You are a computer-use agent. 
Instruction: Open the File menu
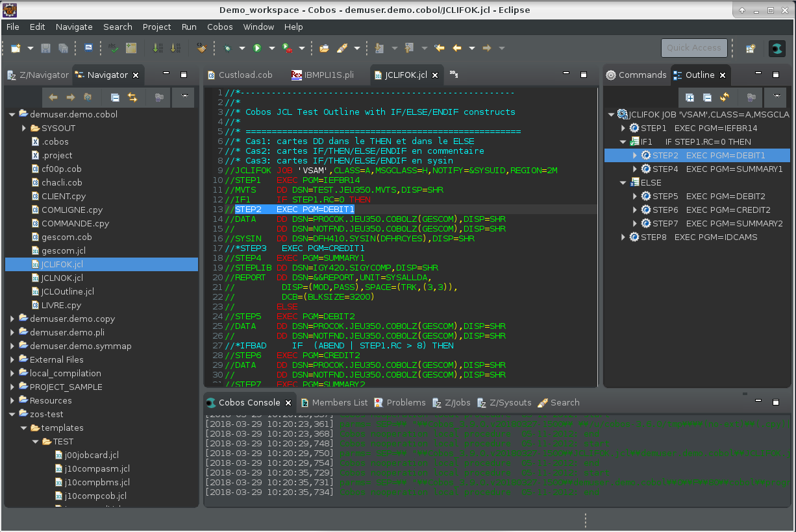point(13,27)
